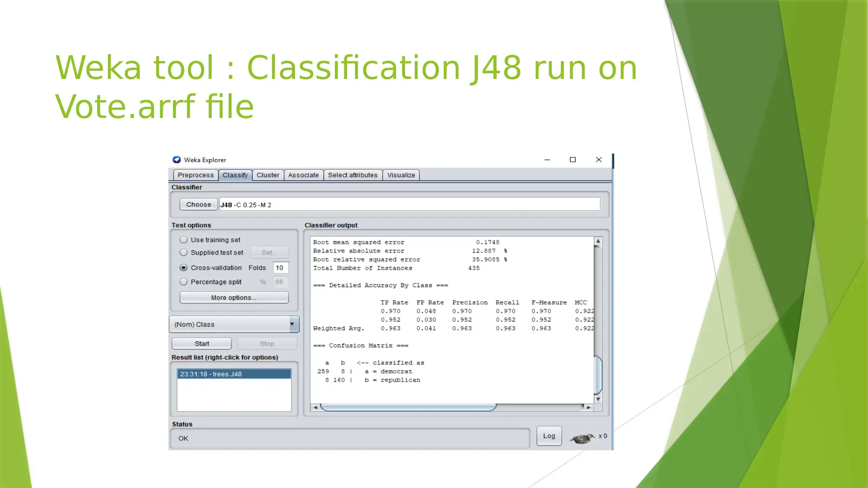Image resolution: width=868 pixels, height=488 pixels.
Task: Select the 23:31:18 - trees.J48 result entry
Action: click(234, 374)
